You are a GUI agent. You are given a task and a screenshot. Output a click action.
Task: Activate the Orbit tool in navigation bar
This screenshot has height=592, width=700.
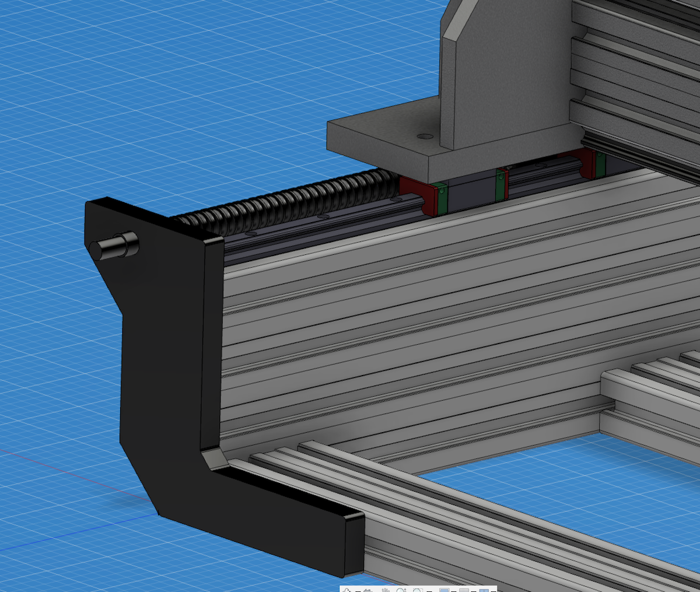pyautogui.click(x=346, y=590)
